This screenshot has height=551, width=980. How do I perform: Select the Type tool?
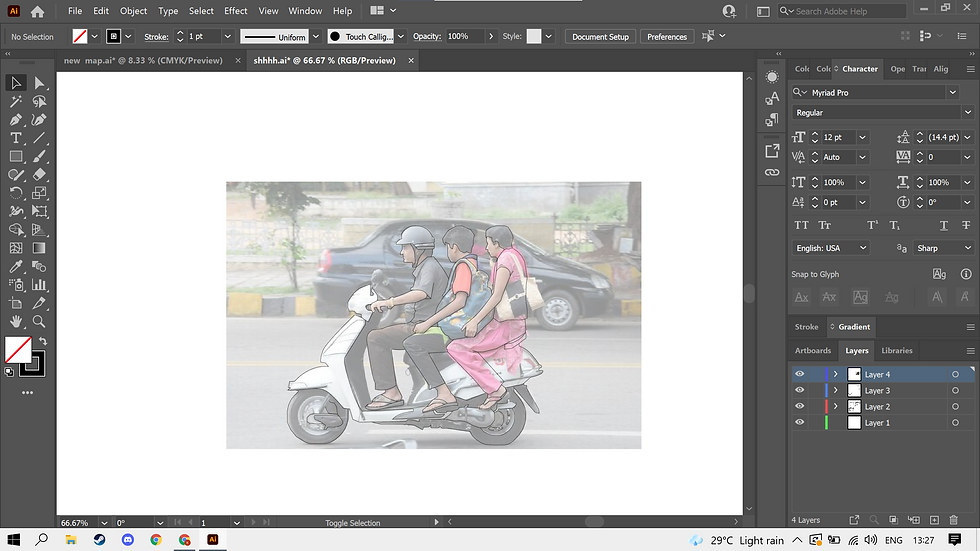click(x=16, y=138)
